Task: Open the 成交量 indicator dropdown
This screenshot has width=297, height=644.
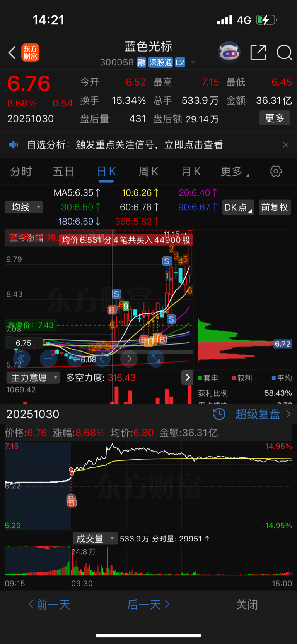Action: coord(95,539)
